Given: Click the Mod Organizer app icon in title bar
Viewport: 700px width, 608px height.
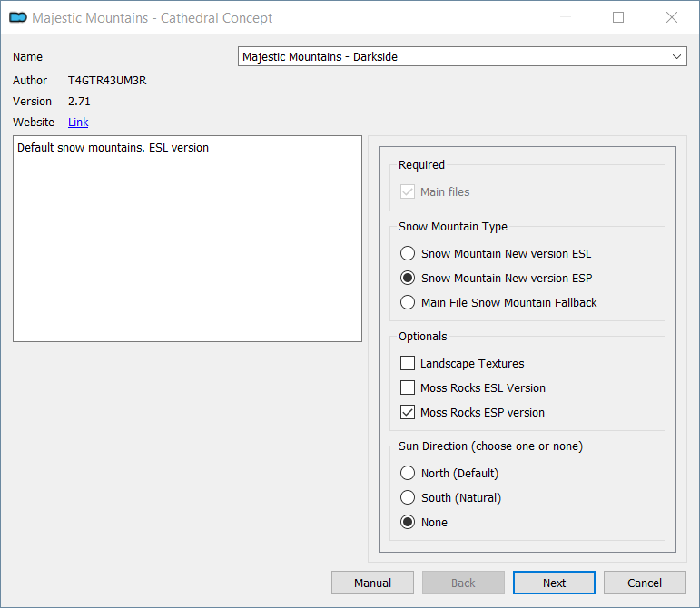Looking at the screenshot, I should point(18,17).
